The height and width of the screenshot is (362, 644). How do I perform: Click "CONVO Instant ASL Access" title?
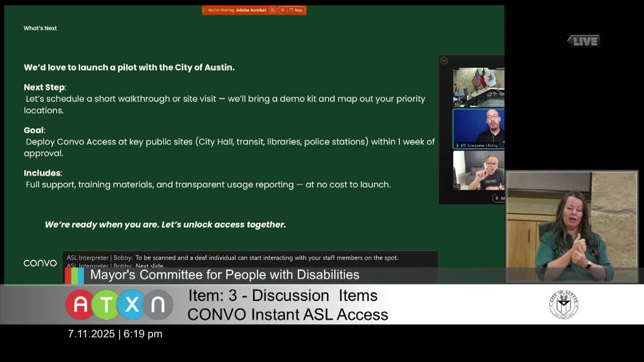coord(288,315)
